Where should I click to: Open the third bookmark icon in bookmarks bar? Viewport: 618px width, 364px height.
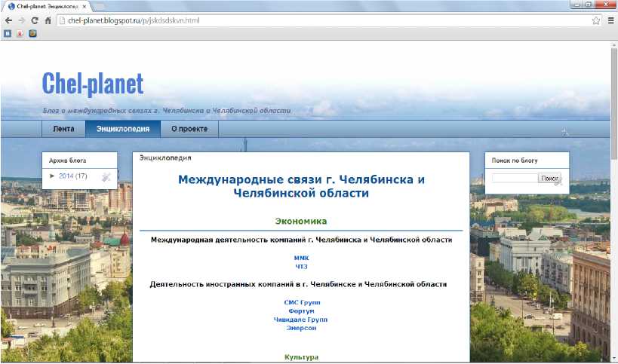tap(32, 33)
